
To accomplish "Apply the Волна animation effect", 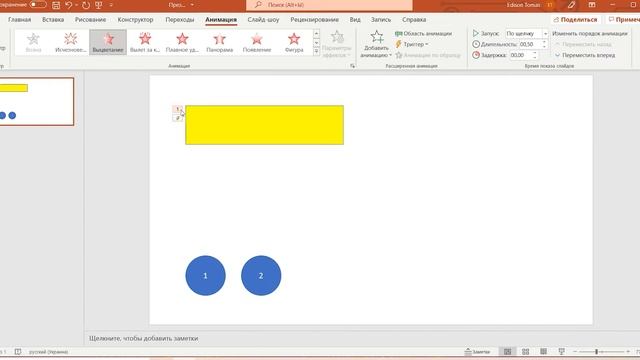I will coord(33,42).
